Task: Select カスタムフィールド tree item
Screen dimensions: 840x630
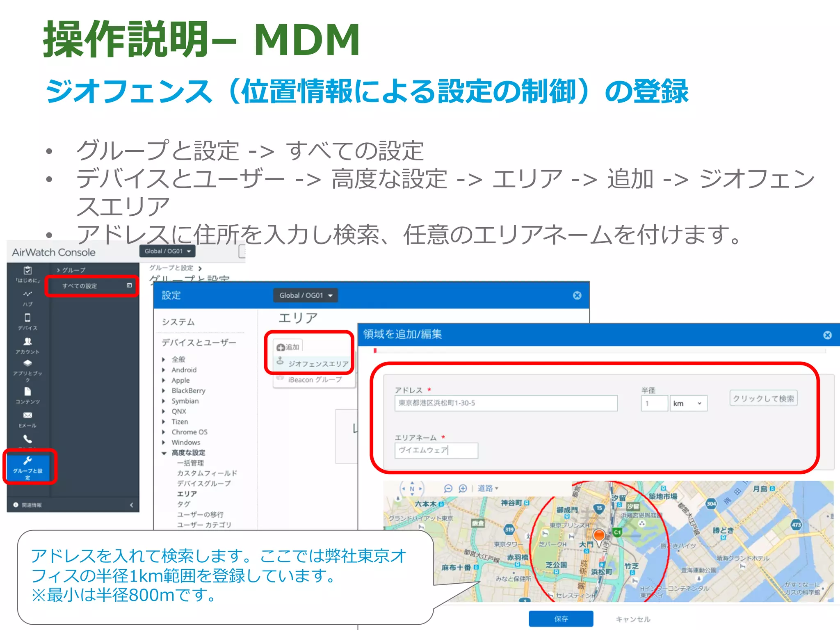Action: pyautogui.click(x=207, y=473)
